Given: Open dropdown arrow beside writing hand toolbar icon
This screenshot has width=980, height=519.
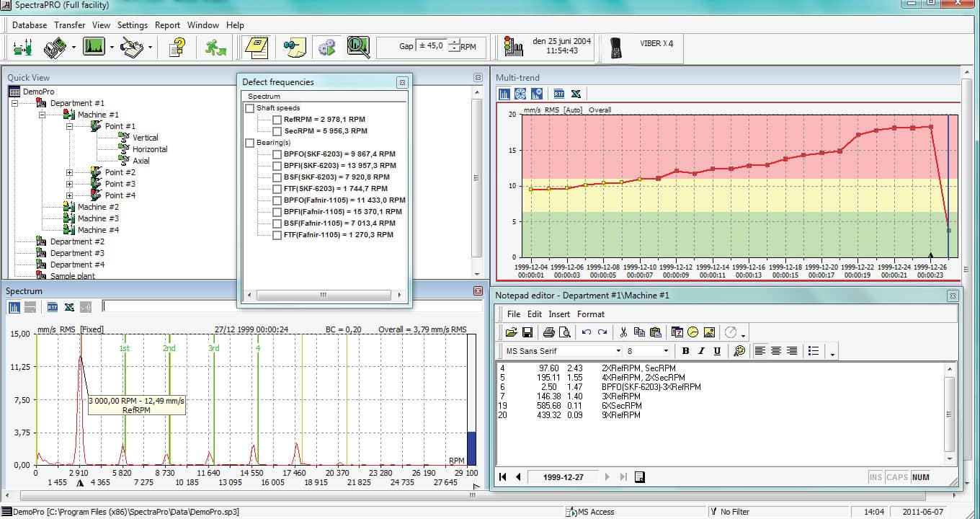Looking at the screenshot, I should (x=150, y=48).
